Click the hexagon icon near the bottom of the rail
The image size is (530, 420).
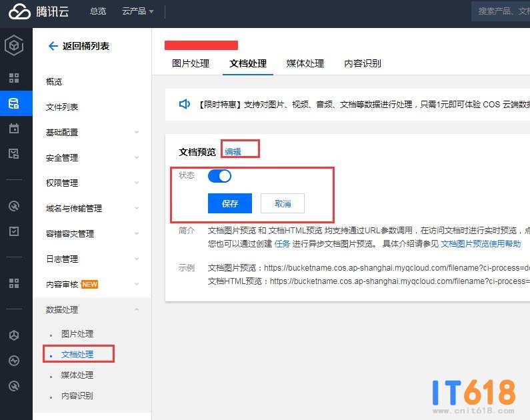point(14,335)
